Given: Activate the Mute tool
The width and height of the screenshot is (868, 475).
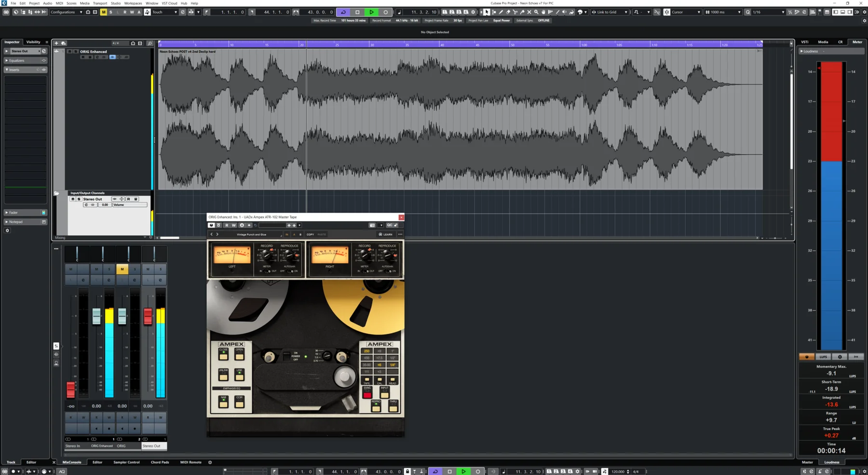Looking at the screenshot, I should [x=529, y=12].
